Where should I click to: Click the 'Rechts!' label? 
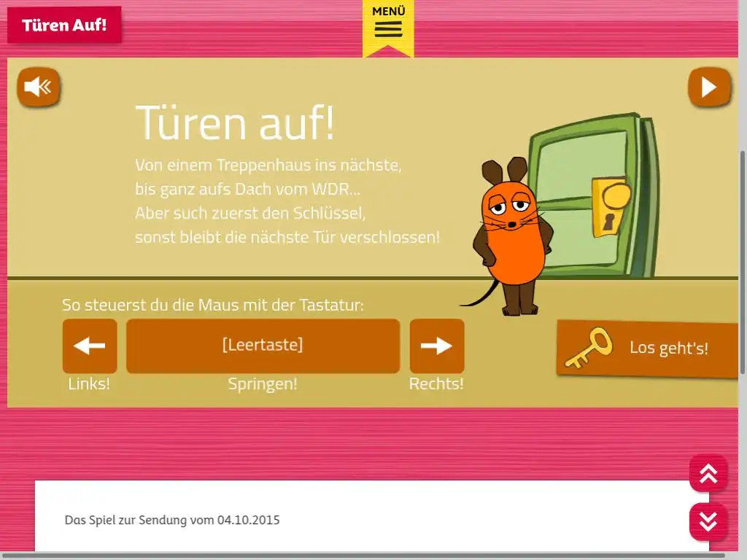tap(436, 384)
